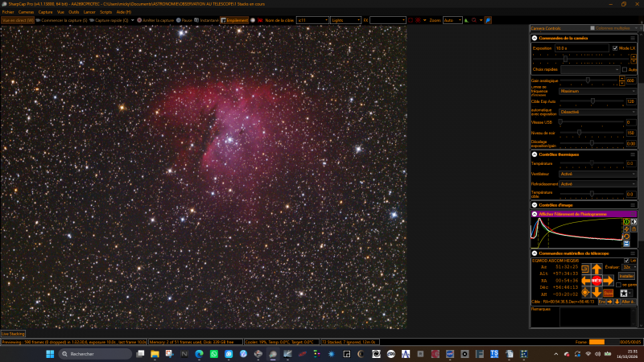Open the Ventilateur Activé dropdown
The height and width of the screenshot is (362, 644).
(x=597, y=174)
